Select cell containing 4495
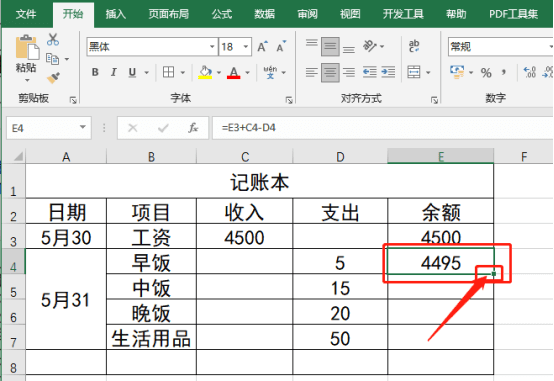The image size is (554, 381). (441, 261)
